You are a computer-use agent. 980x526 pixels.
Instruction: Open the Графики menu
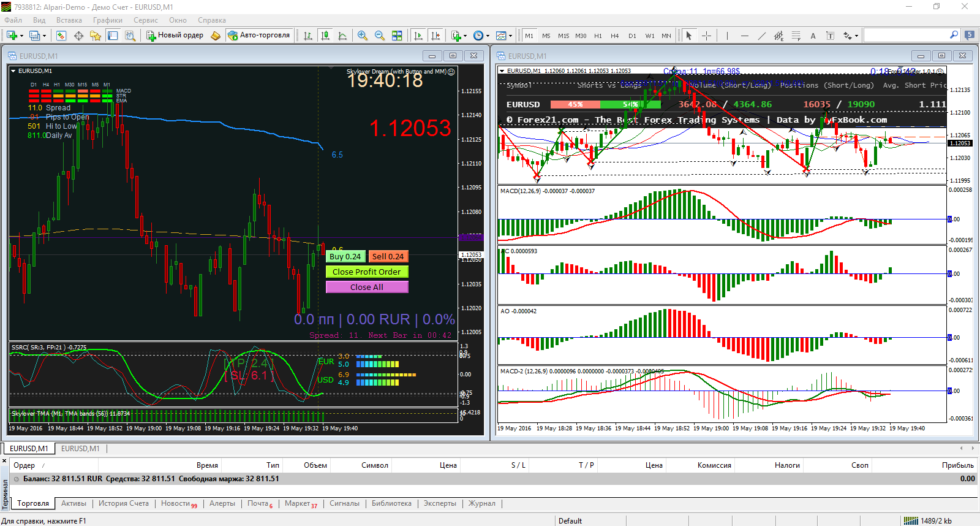tap(107, 20)
